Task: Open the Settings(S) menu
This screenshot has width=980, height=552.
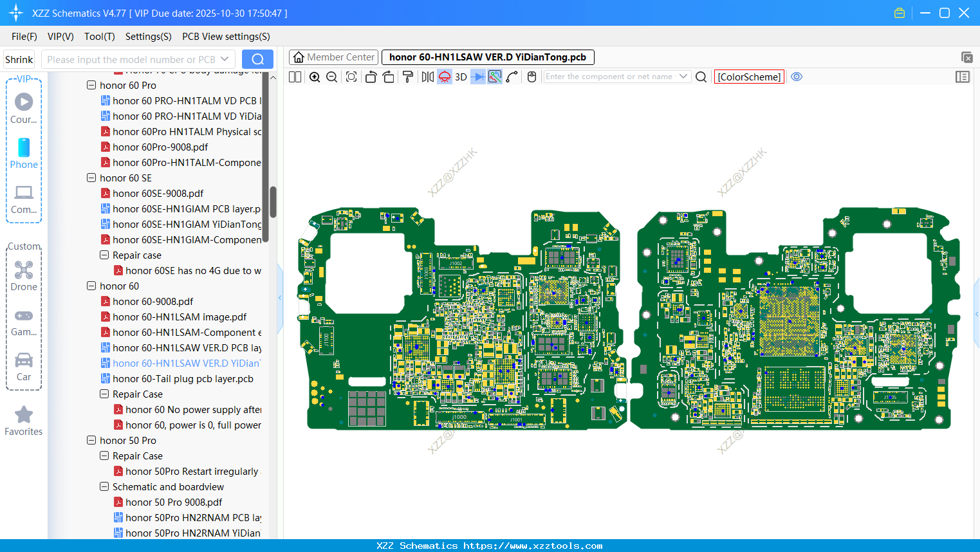Action: pos(149,37)
